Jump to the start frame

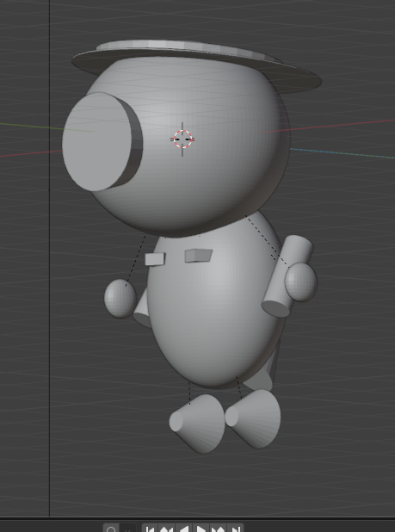coord(151,529)
